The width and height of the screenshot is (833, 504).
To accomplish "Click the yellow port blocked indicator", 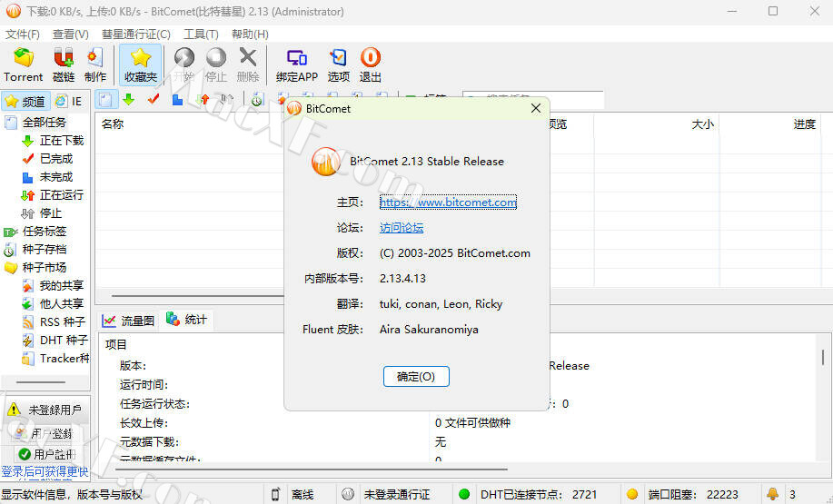I will pos(632,494).
